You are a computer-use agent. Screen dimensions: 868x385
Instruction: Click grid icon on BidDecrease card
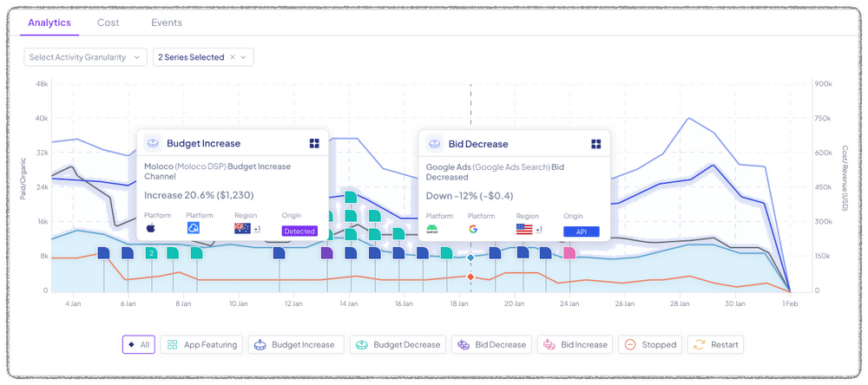pos(596,144)
